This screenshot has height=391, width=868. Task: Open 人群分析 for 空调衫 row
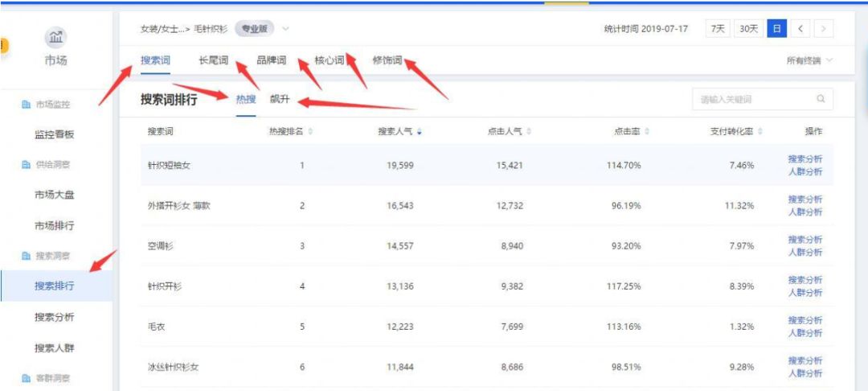[x=805, y=253]
